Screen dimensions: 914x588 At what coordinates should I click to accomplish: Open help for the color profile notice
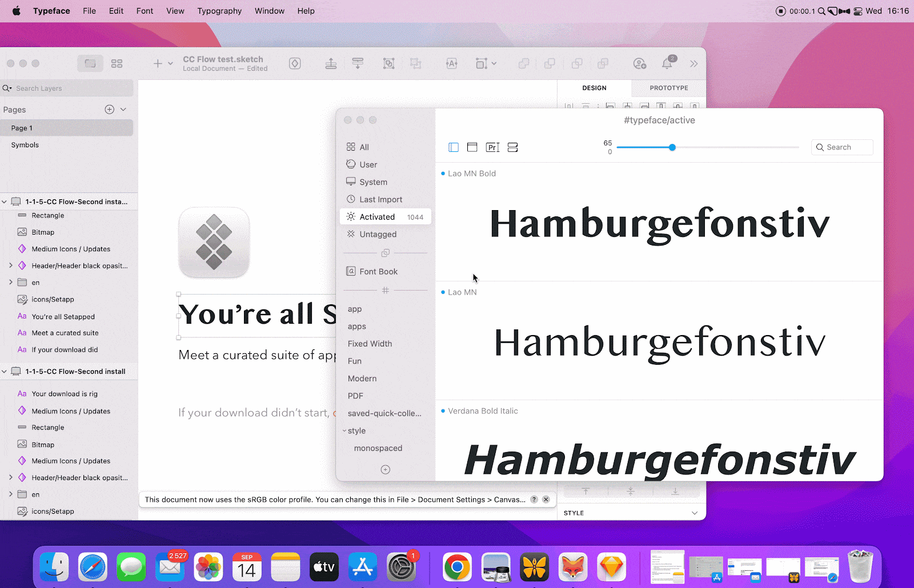coord(534,500)
